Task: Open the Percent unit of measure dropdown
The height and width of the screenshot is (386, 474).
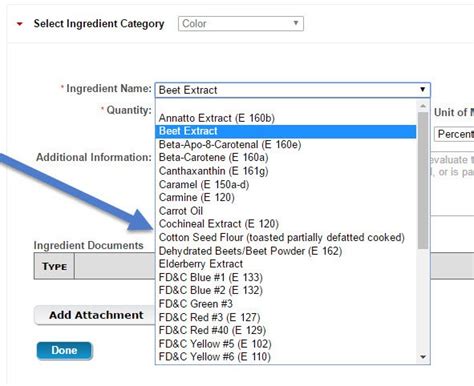Action: (x=454, y=134)
